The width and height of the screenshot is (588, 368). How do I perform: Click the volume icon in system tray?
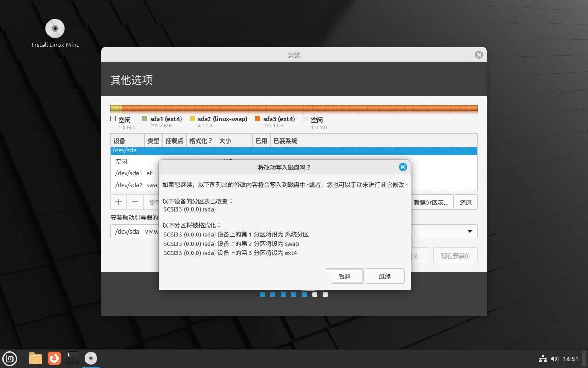pyautogui.click(x=555, y=359)
